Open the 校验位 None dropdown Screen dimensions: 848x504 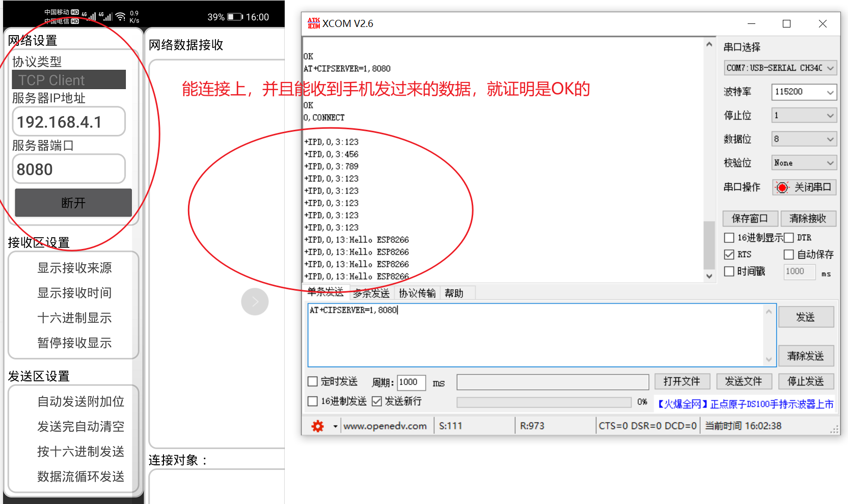(x=804, y=163)
